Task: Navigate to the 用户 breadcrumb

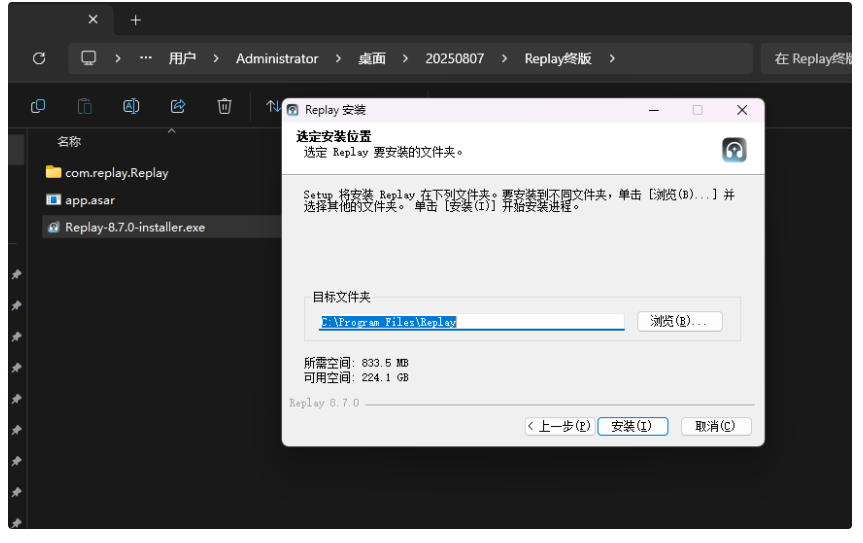Action: click(182, 58)
